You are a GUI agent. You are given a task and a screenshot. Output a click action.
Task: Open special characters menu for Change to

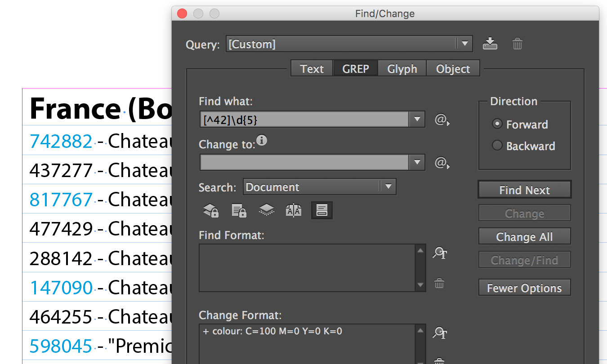point(442,163)
